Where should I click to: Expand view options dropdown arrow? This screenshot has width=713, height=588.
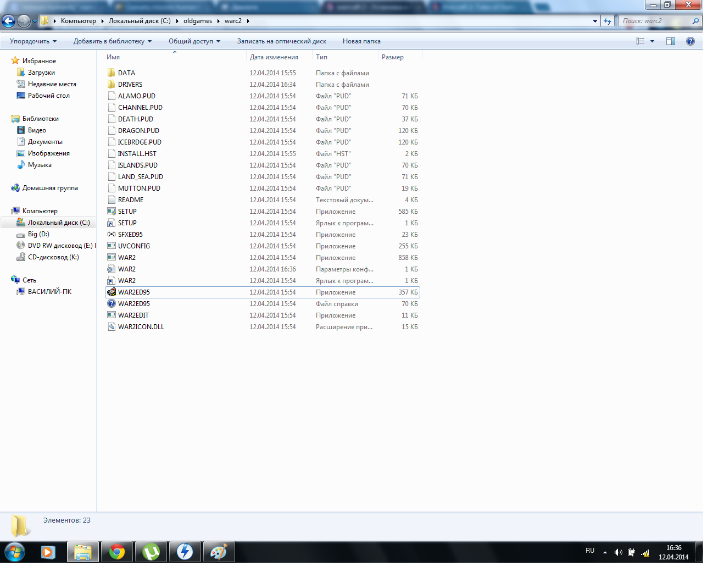(653, 41)
